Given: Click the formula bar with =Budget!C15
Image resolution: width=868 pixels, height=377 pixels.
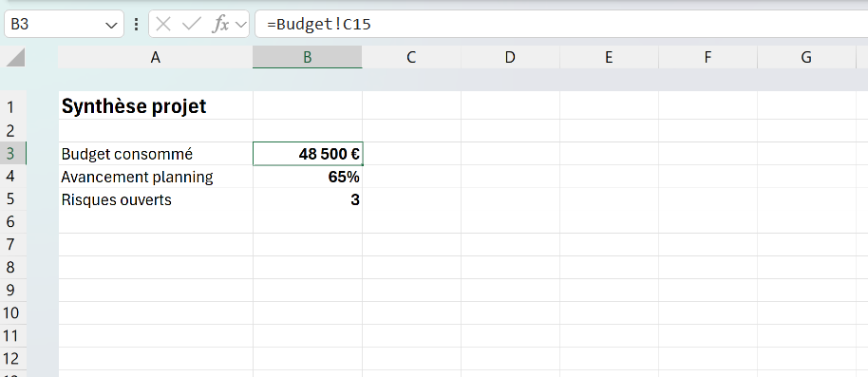Looking at the screenshot, I should [561, 24].
